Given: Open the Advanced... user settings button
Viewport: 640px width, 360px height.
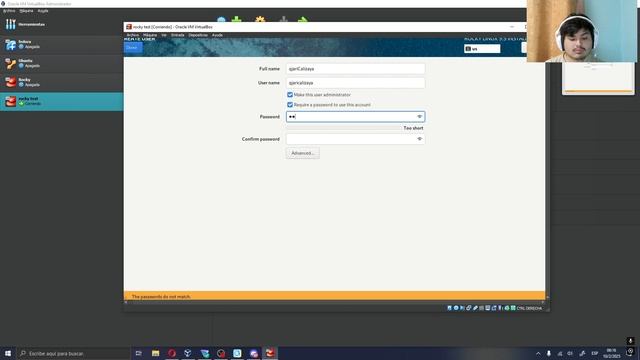Looking at the screenshot, I should click(302, 153).
